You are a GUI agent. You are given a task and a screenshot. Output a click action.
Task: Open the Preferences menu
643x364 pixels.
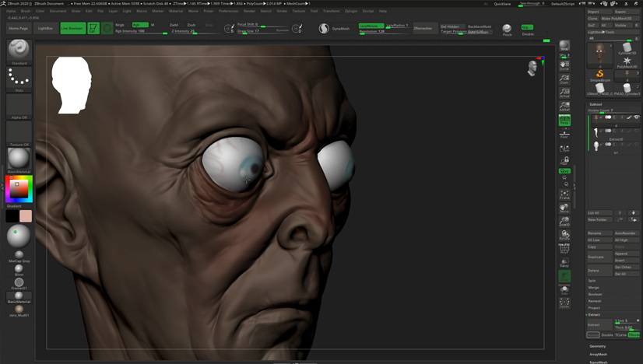[229, 11]
